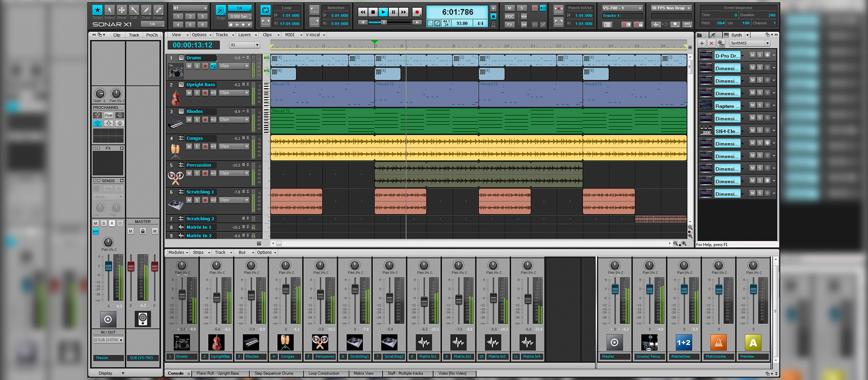Screen dimensions: 868x380
Task: Select the Rapture synth in rack
Action: click(727, 106)
